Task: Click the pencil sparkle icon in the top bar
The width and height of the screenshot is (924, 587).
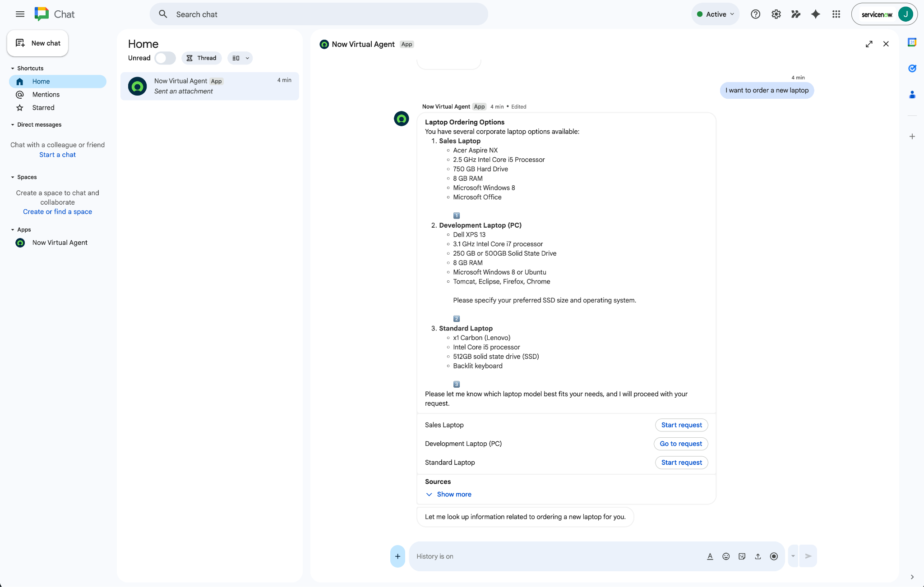Action: click(x=795, y=14)
